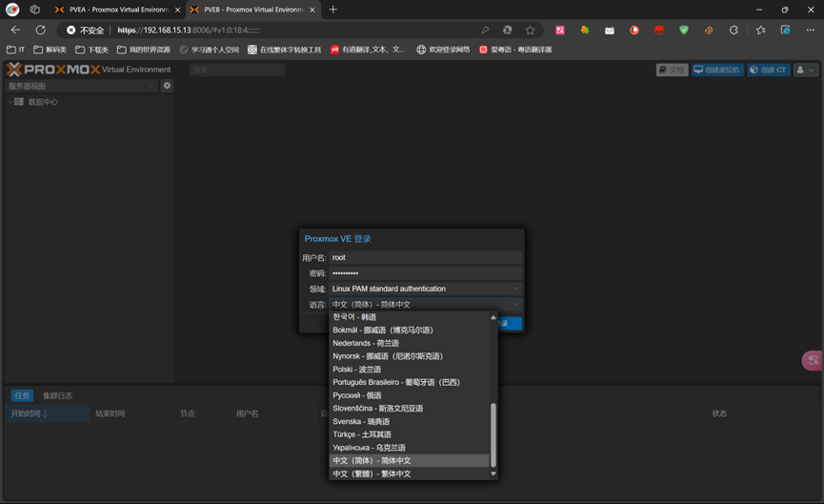Image resolution: width=824 pixels, height=504 pixels.
Task: Open the 我的世界资源 bookmarks folder
Action: [144, 50]
